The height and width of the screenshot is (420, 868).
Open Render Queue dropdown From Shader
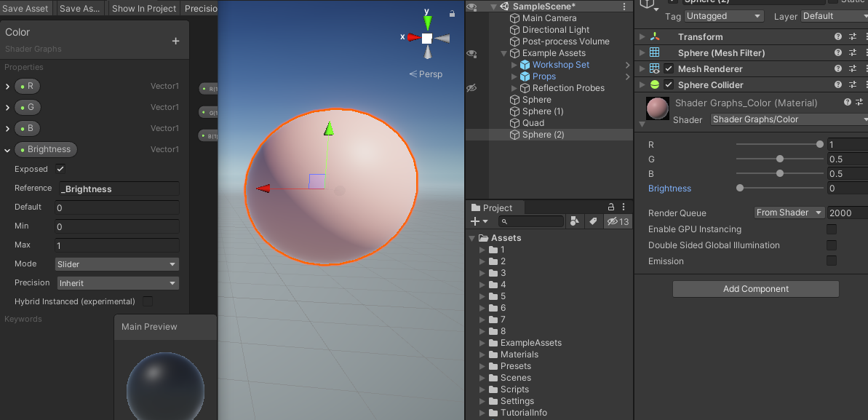(x=789, y=213)
